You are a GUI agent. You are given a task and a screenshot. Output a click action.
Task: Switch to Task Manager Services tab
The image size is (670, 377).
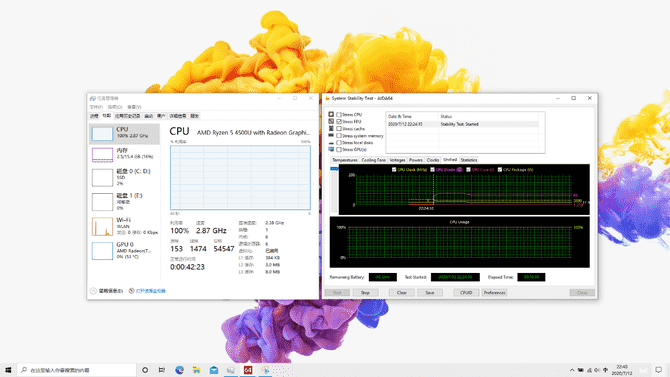194,116
